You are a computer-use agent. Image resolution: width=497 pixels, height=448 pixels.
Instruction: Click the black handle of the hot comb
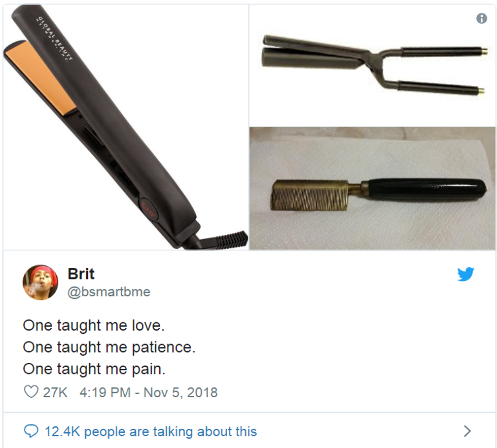pyautogui.click(x=424, y=189)
